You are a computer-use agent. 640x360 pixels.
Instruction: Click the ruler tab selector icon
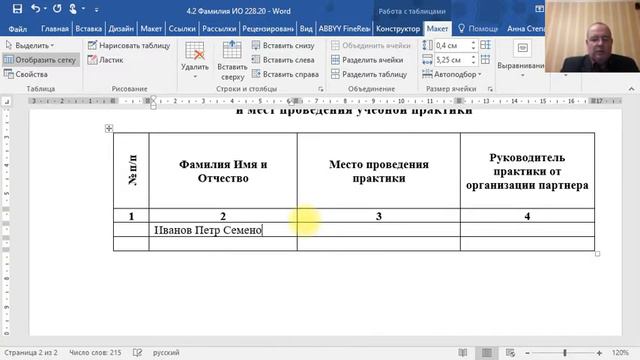click(x=7, y=101)
